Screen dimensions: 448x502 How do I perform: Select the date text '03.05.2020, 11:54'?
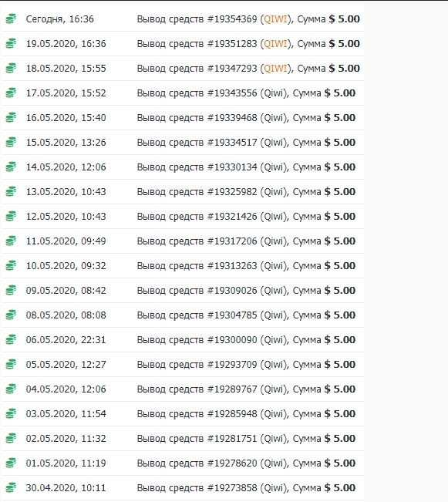click(x=66, y=413)
